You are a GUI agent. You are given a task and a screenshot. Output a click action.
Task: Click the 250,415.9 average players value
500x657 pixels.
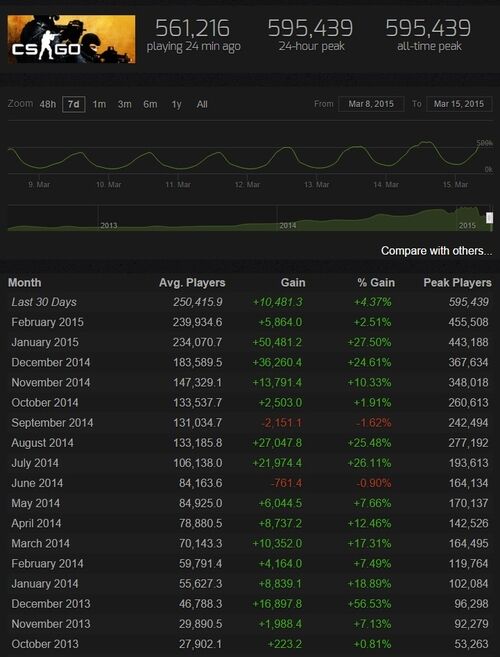click(198, 302)
